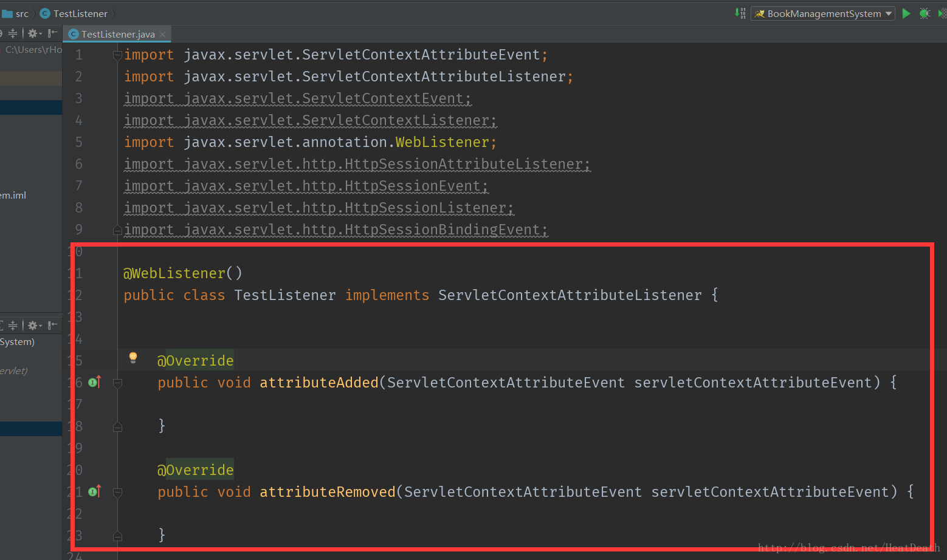Collapse the attributeRemoved method fold handle
The image size is (947, 560).
(117, 493)
